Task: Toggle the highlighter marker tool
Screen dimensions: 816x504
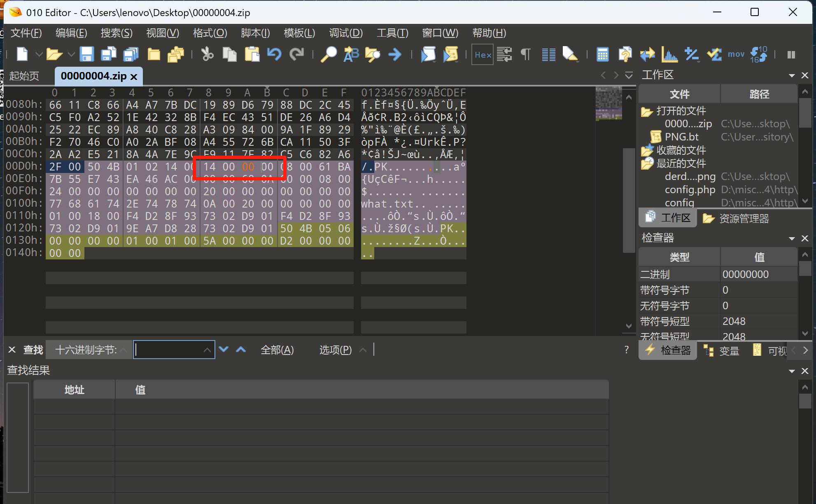Action: [x=570, y=54]
